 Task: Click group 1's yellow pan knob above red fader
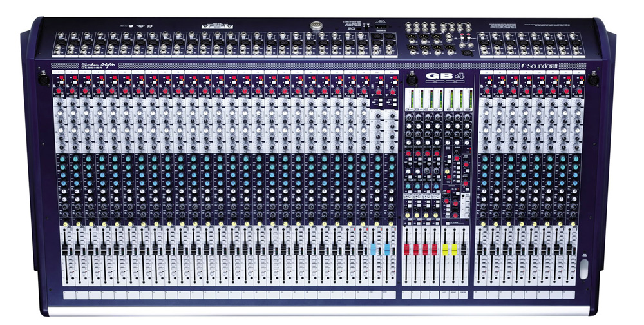[407, 215]
